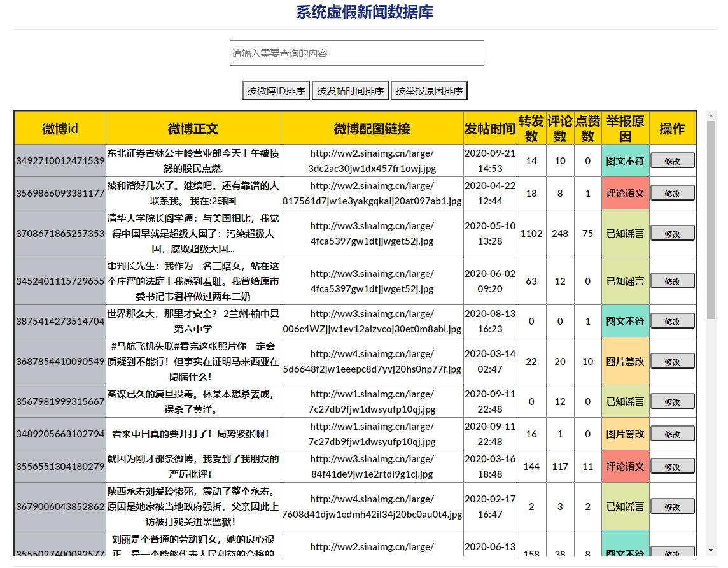Click 修改 for row 3489205663102794
This screenshot has width=728, height=568.
click(x=672, y=434)
